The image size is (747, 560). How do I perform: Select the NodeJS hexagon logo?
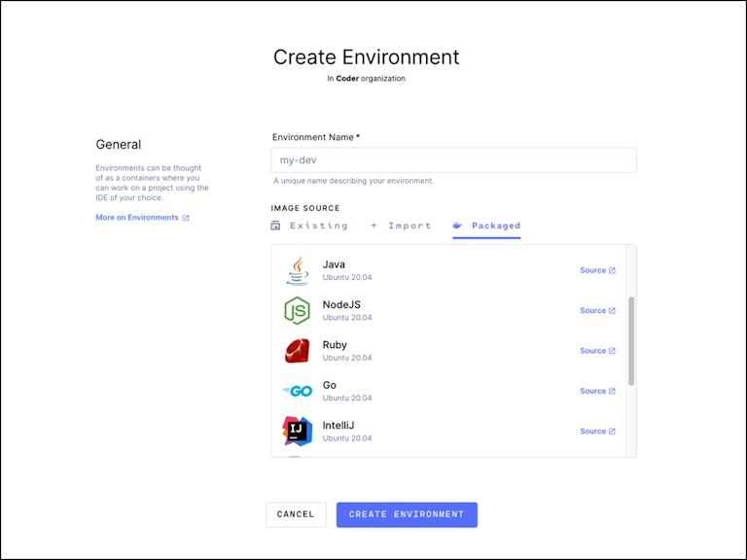tap(298, 310)
